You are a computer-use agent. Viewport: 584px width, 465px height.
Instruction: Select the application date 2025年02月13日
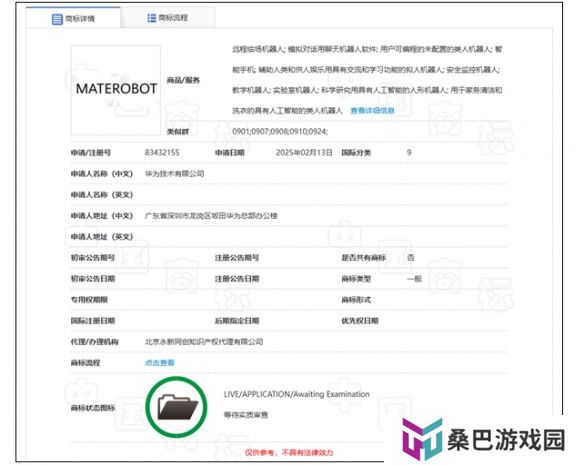(x=304, y=152)
